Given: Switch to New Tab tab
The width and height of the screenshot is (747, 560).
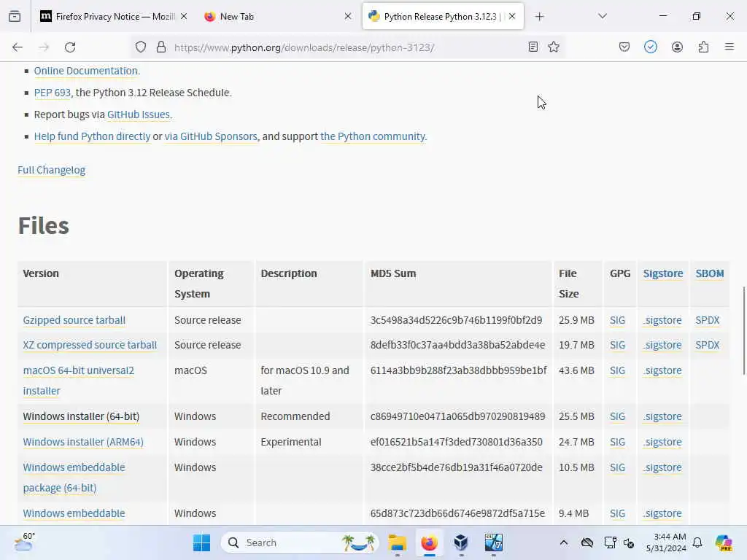Looking at the screenshot, I should (276, 17).
